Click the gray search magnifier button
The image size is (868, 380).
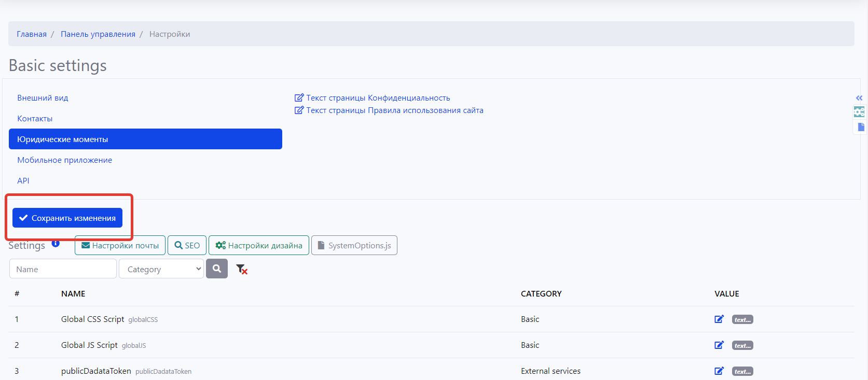[x=217, y=269]
